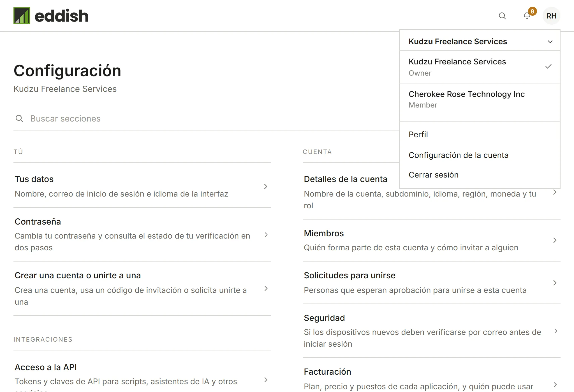Screen dimensions: 574x392
Task: Click chevron on Crear una cuenta row
Action: click(266, 288)
